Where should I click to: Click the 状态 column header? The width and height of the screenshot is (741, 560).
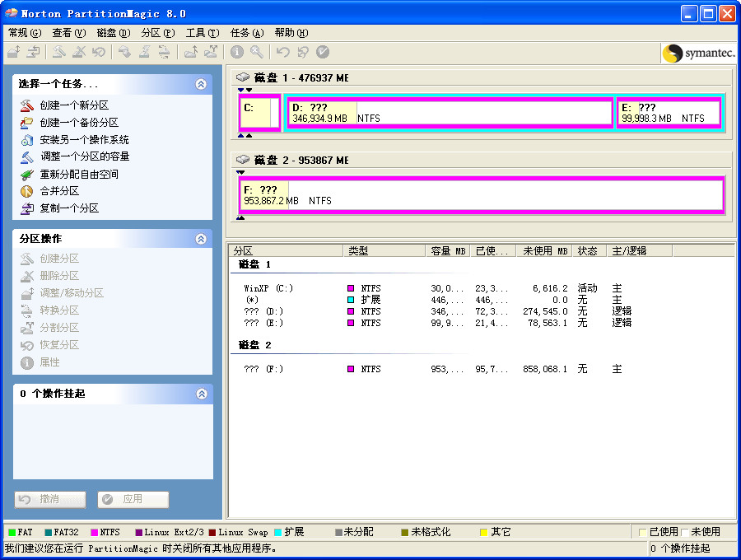click(x=590, y=251)
